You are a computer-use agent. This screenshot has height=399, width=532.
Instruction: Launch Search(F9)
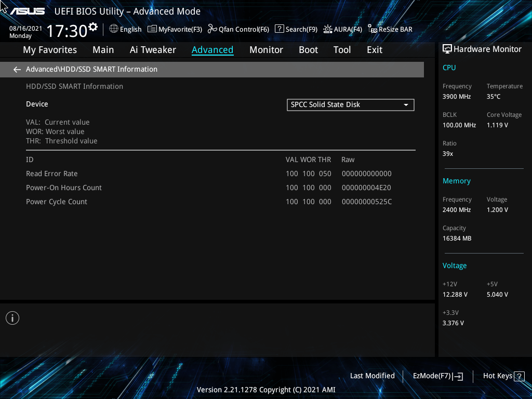point(296,29)
